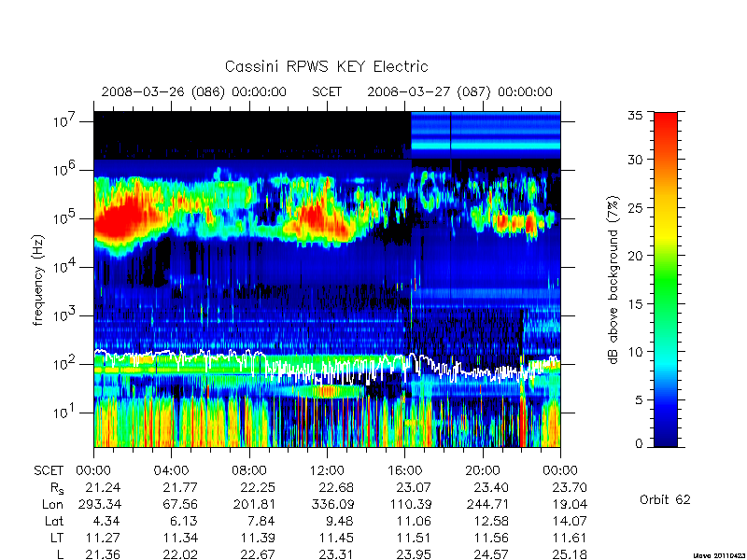Select the '2008-03-26 (086) 00:00:00' date label
The width and height of the screenshot is (747, 560).
pyautogui.click(x=194, y=91)
